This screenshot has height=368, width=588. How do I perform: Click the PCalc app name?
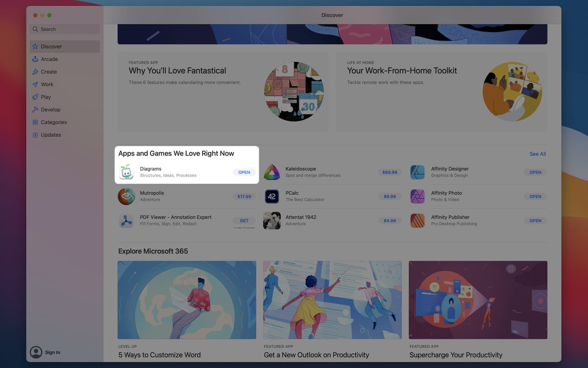[292, 193]
